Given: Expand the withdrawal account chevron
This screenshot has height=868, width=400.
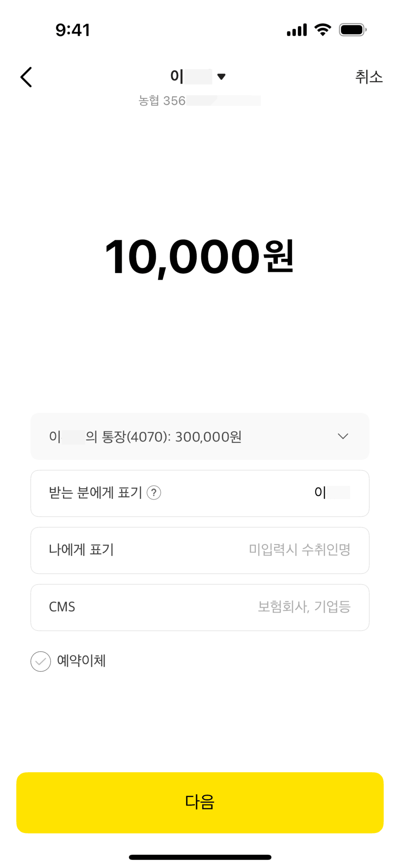Looking at the screenshot, I should [x=343, y=436].
